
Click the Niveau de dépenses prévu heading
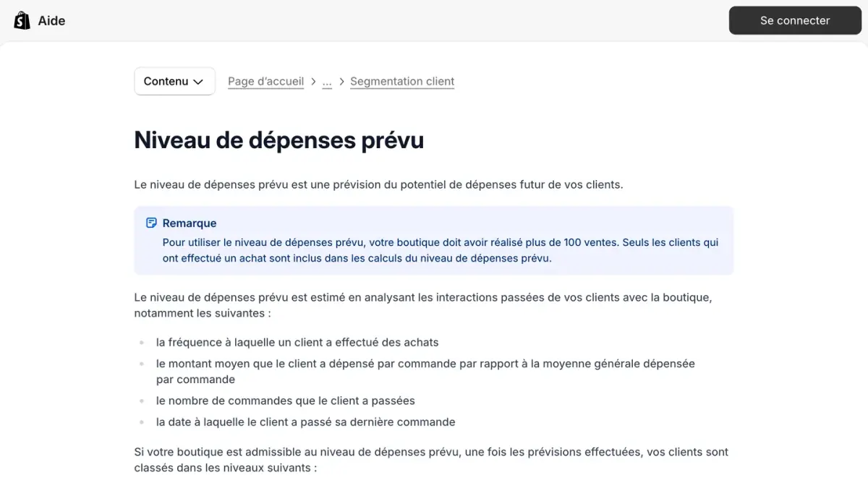279,140
